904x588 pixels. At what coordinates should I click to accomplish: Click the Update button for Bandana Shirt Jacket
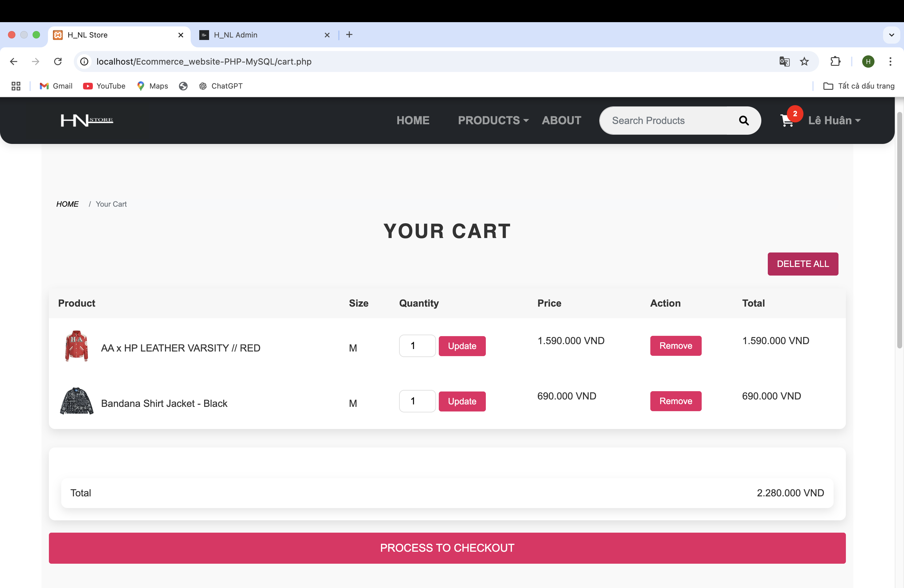point(462,401)
